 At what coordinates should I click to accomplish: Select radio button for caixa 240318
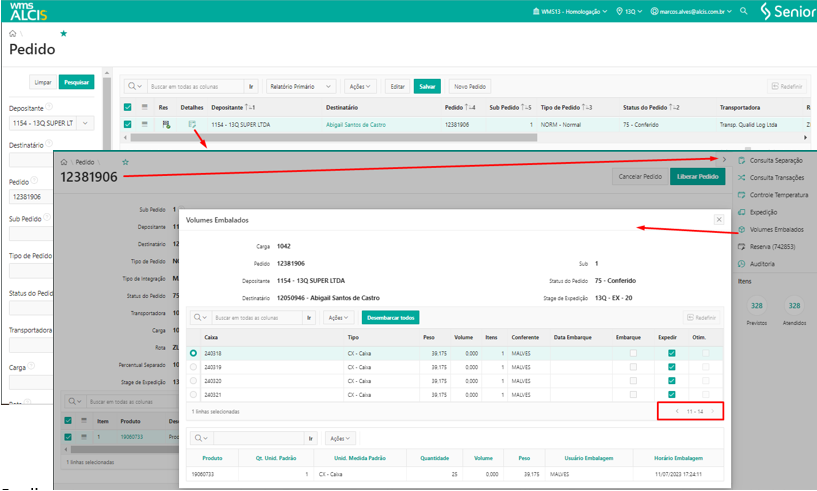click(x=193, y=353)
